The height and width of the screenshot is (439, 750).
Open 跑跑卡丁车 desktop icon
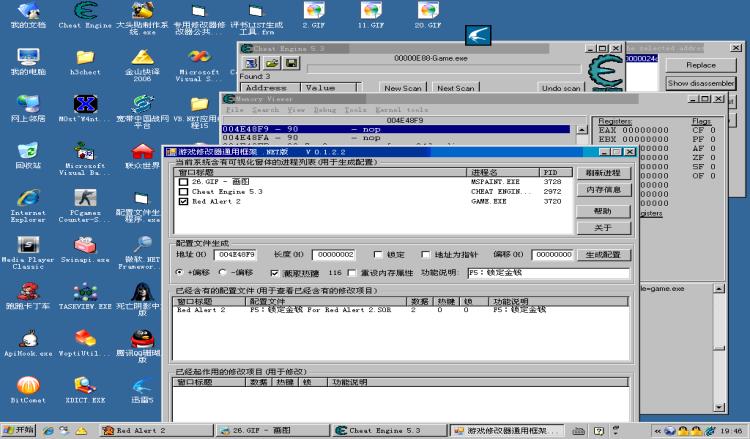28,296
